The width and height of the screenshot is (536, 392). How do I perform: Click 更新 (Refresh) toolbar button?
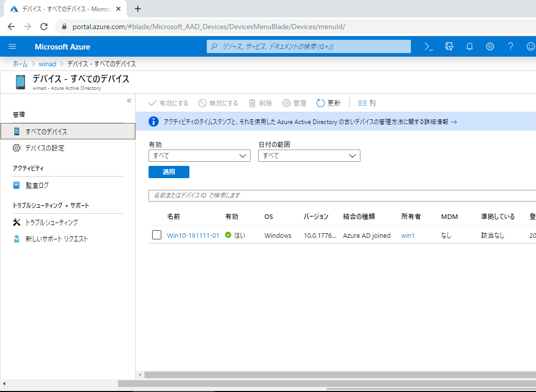329,103
